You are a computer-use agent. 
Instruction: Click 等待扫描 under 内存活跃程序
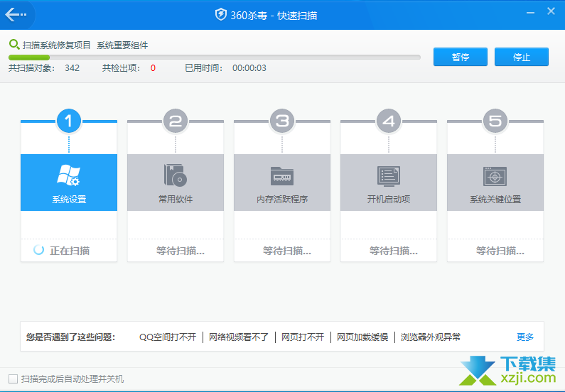tap(287, 251)
